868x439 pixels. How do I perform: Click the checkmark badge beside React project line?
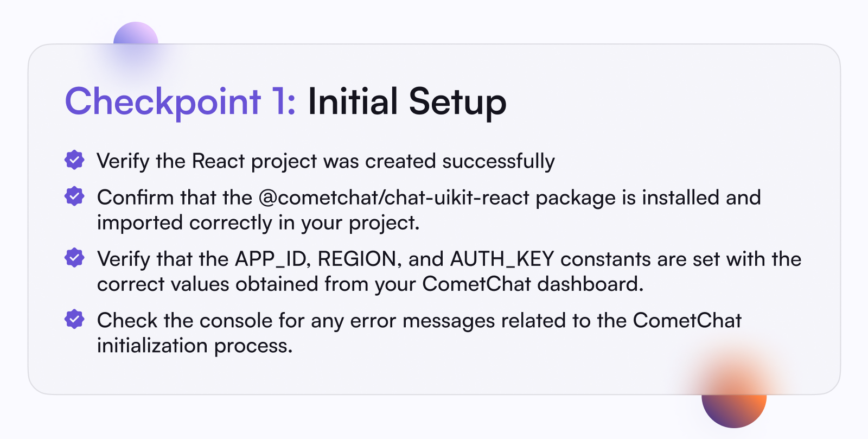pyautogui.click(x=74, y=160)
